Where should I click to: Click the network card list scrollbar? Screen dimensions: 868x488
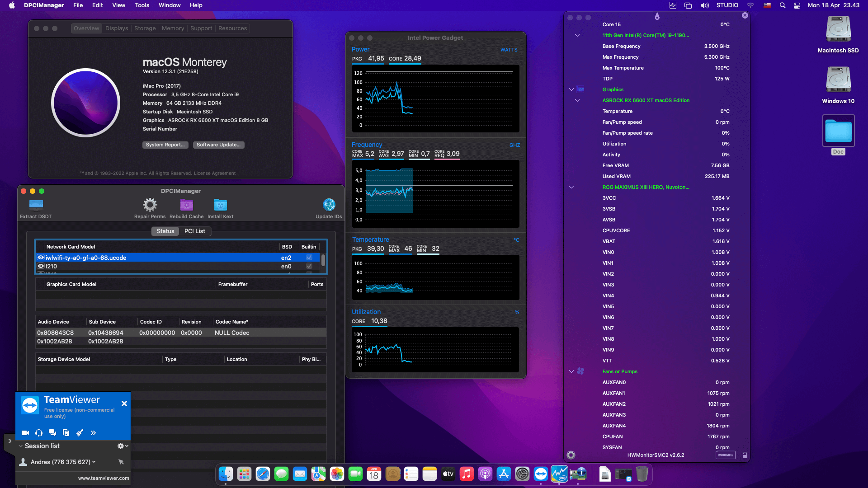click(x=323, y=260)
